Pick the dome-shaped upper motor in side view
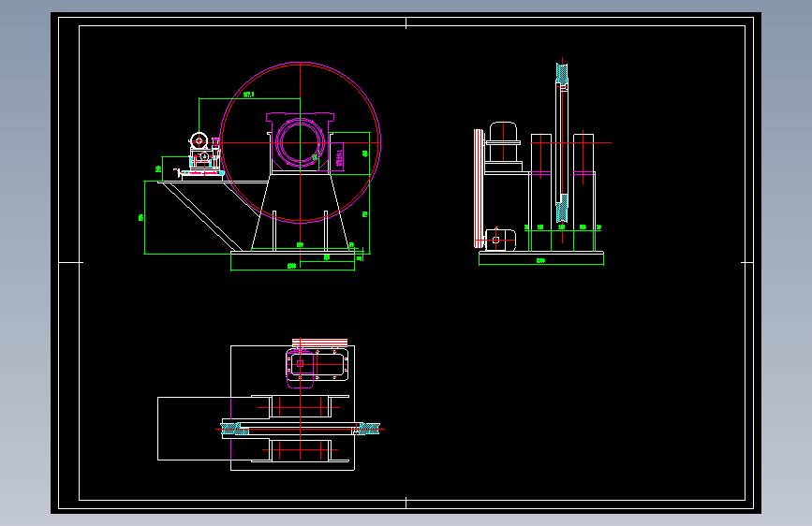812x526 pixels. pyautogui.click(x=503, y=141)
